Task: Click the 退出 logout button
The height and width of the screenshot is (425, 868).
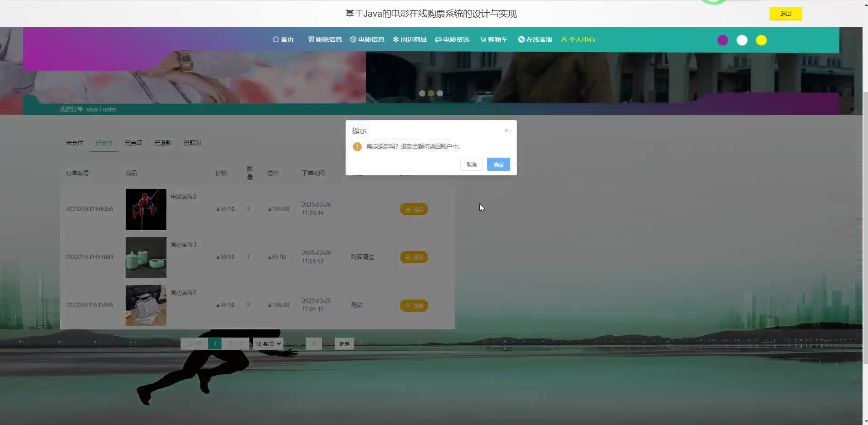Action: click(785, 14)
